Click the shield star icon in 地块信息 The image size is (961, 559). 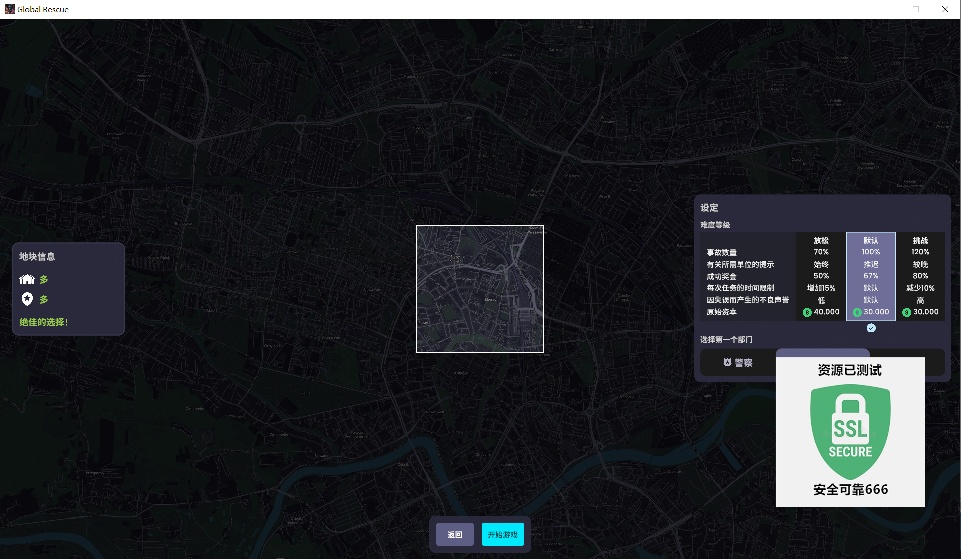[27, 299]
